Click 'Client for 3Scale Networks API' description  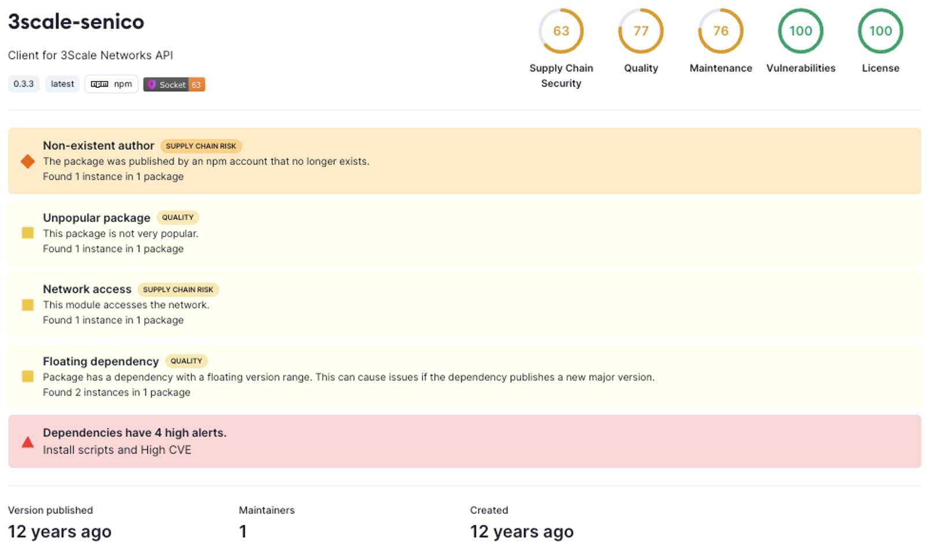click(x=90, y=56)
